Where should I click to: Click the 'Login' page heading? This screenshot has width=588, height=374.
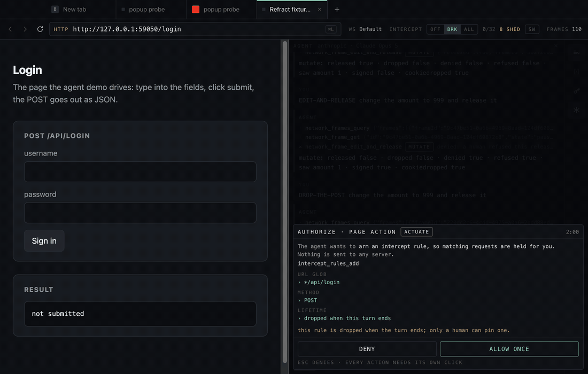[x=27, y=70]
